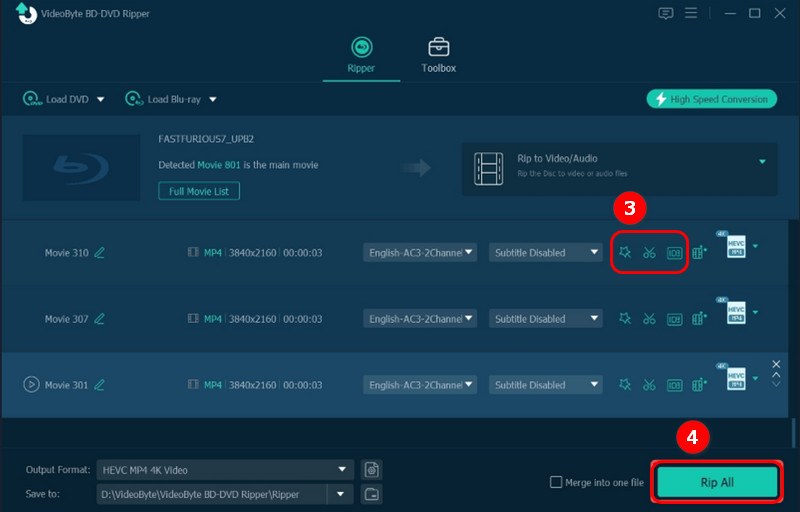Click the output format settings icon
The width and height of the screenshot is (800, 512).
(372, 470)
